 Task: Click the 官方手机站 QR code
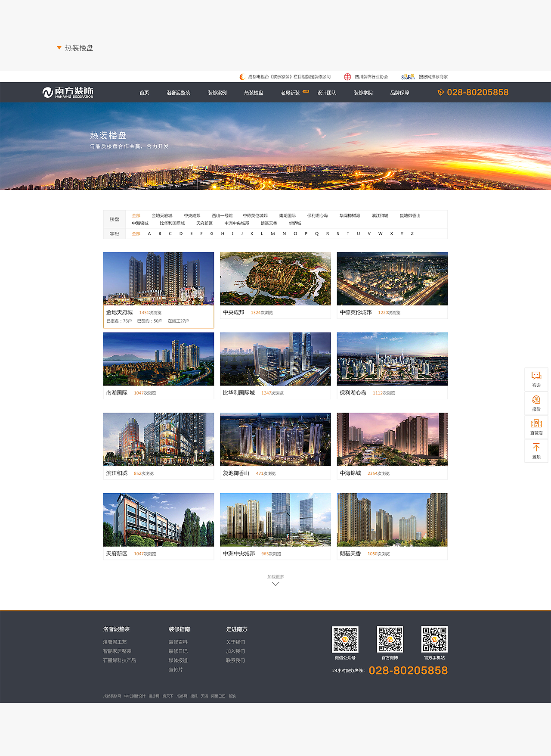click(x=434, y=639)
